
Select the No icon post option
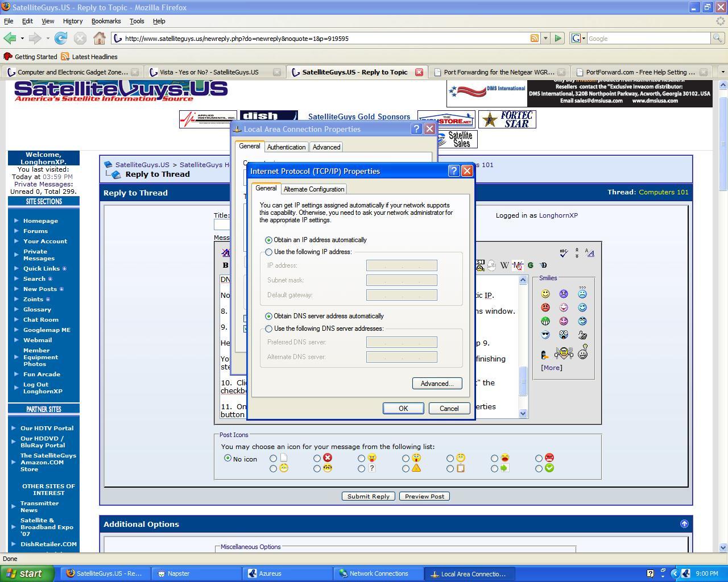pyautogui.click(x=228, y=458)
